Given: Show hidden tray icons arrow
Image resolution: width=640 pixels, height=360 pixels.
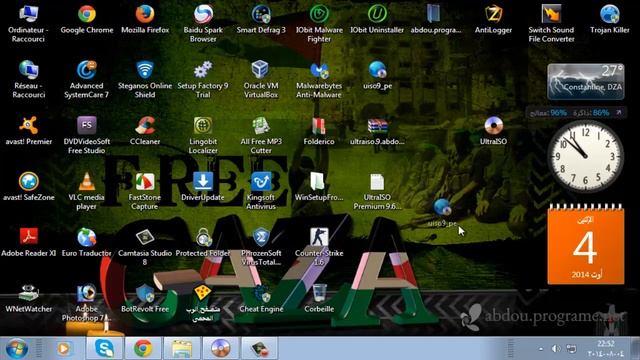Looking at the screenshot, I should coord(541,349).
